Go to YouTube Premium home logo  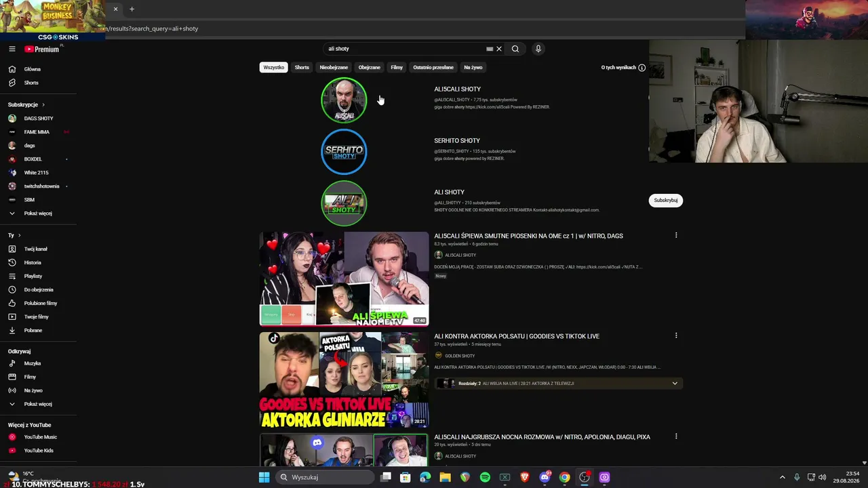[x=42, y=49]
